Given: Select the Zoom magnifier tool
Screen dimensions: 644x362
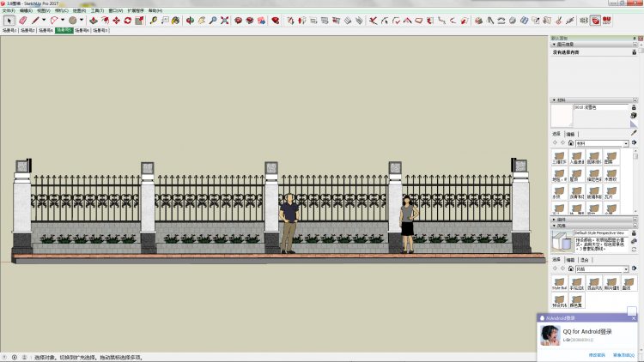Looking at the screenshot, I should click(x=213, y=20).
